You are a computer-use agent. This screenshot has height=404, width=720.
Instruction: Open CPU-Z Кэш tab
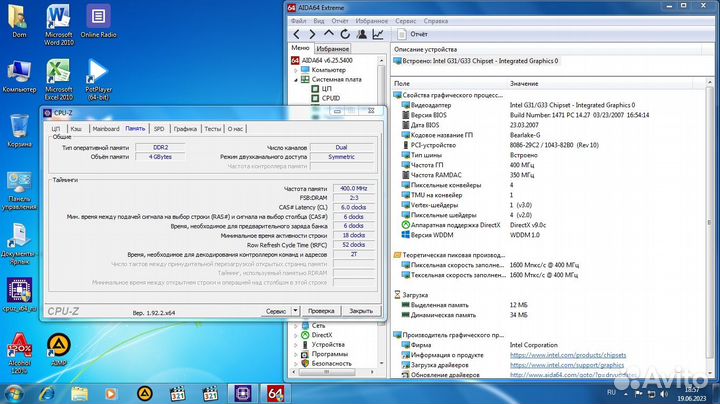76,129
